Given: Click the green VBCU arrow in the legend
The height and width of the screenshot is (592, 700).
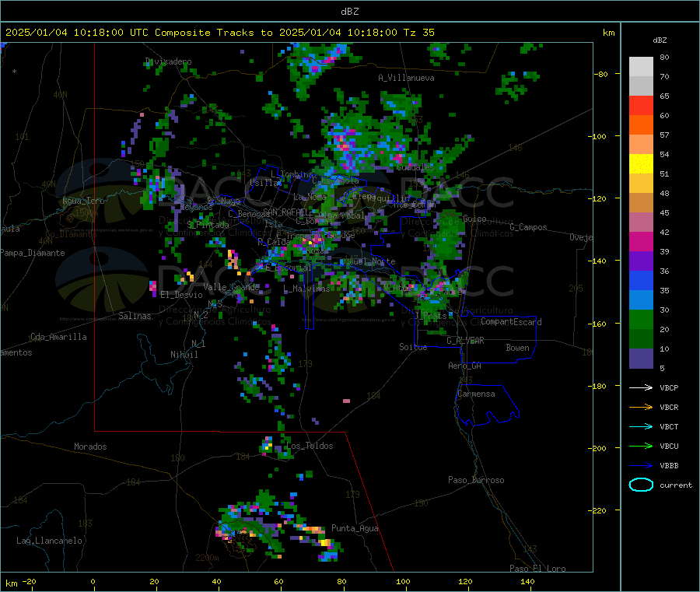Looking at the screenshot, I should tap(641, 446).
